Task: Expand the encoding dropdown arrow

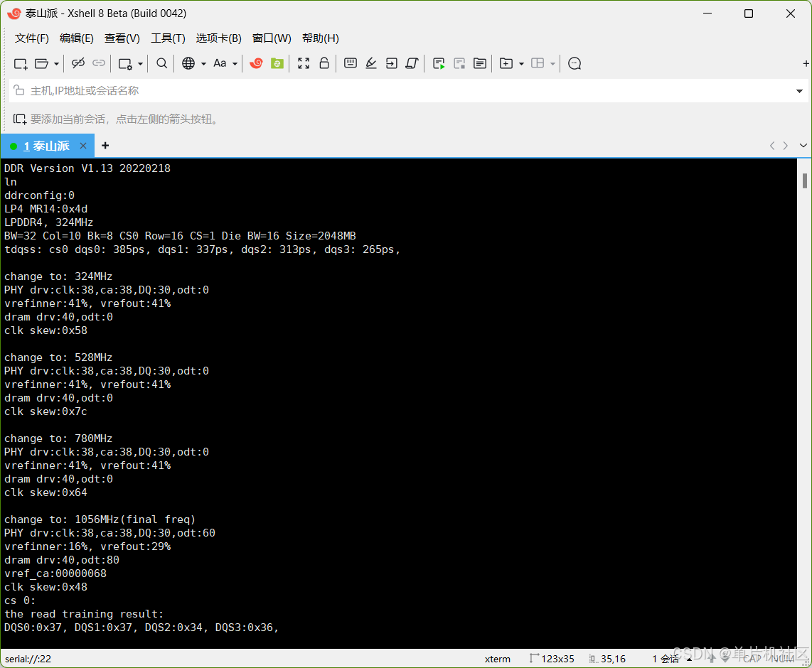Action: [203, 64]
